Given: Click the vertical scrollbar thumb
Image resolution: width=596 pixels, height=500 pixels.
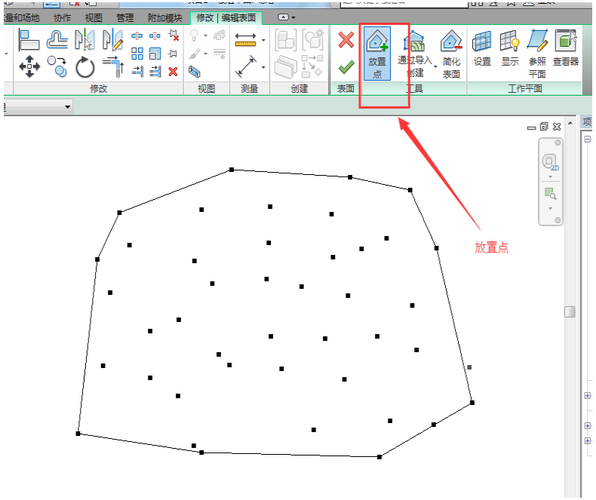Looking at the screenshot, I should (x=569, y=311).
